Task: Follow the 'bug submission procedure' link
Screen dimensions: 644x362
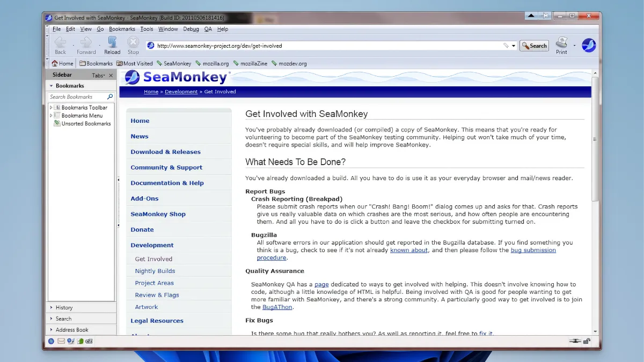Action: [532, 250]
